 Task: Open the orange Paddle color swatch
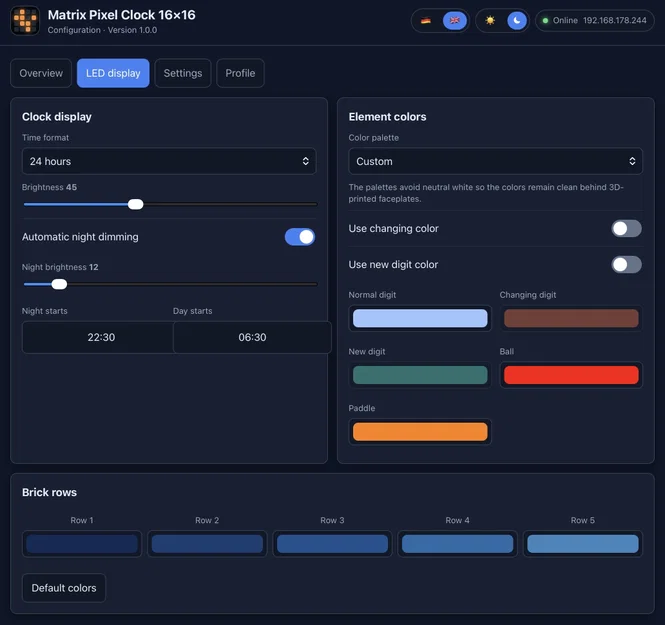[x=420, y=432]
